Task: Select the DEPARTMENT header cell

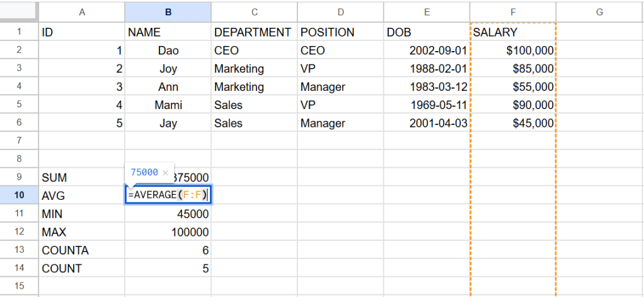Action: click(x=253, y=32)
